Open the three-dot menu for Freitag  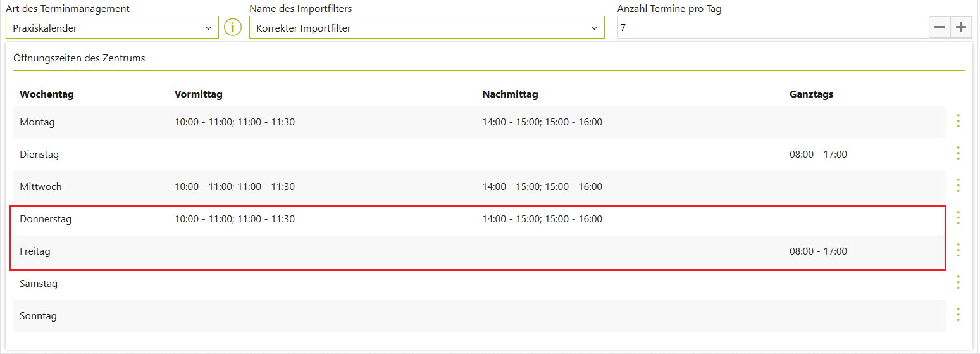[958, 250]
